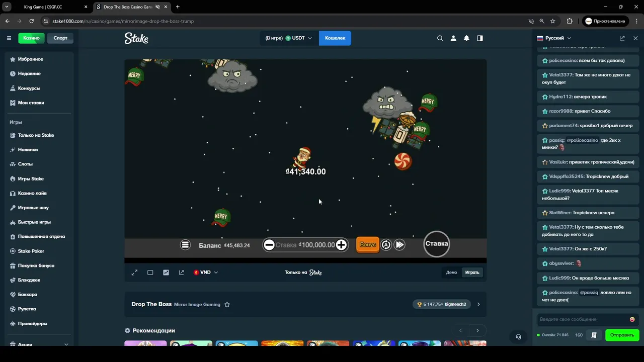Open the user profile icon

453,38
